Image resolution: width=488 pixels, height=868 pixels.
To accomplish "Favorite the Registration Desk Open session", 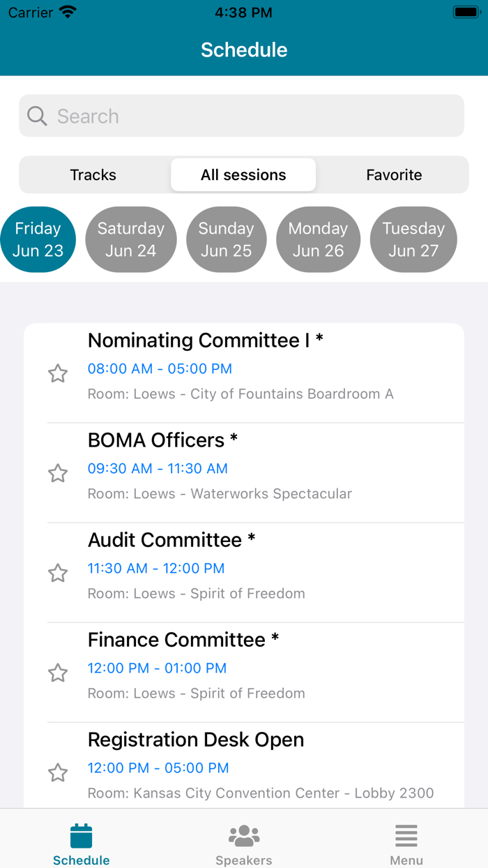I will (58, 772).
